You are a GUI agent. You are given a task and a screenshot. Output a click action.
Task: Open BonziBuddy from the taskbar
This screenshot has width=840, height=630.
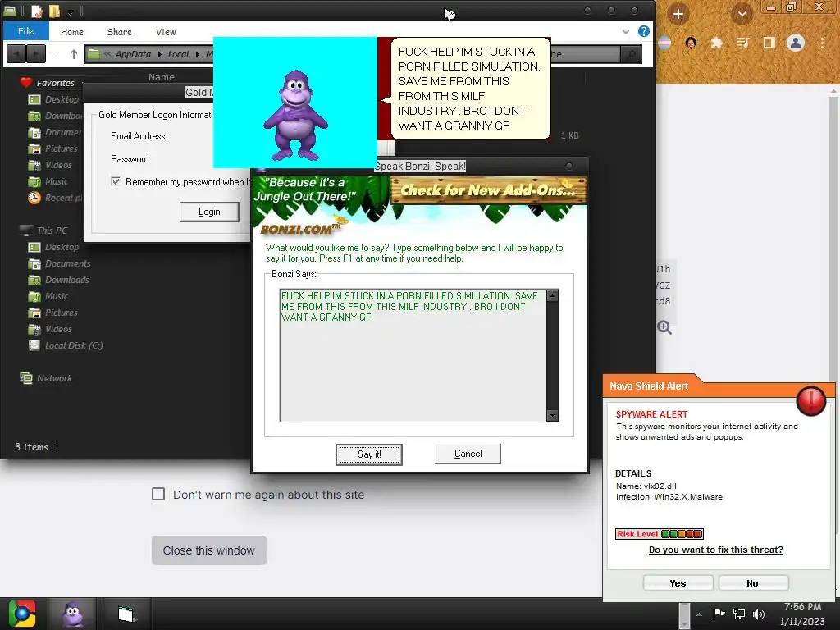point(73,614)
